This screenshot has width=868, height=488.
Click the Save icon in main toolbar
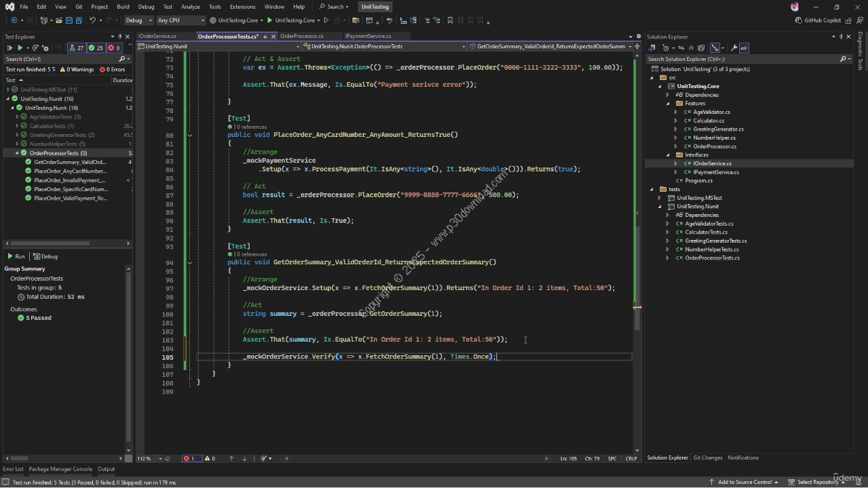68,20
